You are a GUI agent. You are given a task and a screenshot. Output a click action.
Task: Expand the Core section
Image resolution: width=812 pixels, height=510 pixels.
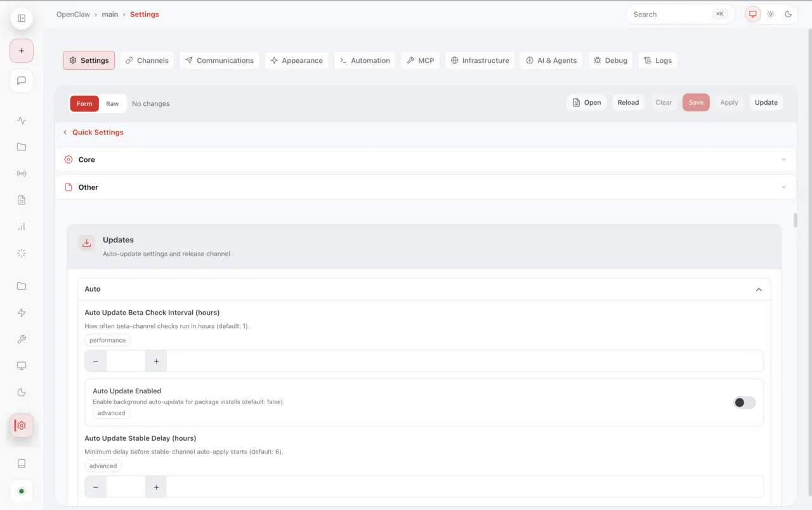[x=426, y=160]
